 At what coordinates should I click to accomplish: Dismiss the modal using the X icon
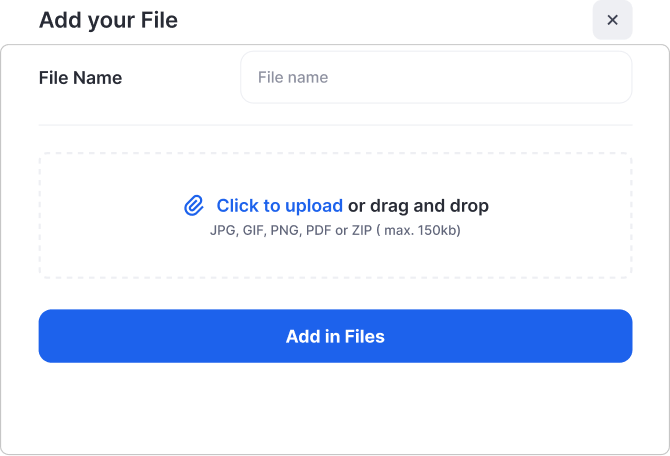[x=612, y=20]
